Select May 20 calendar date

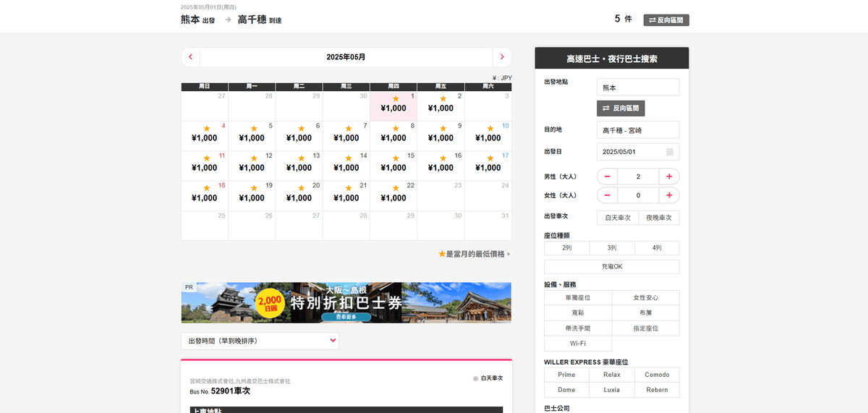299,196
